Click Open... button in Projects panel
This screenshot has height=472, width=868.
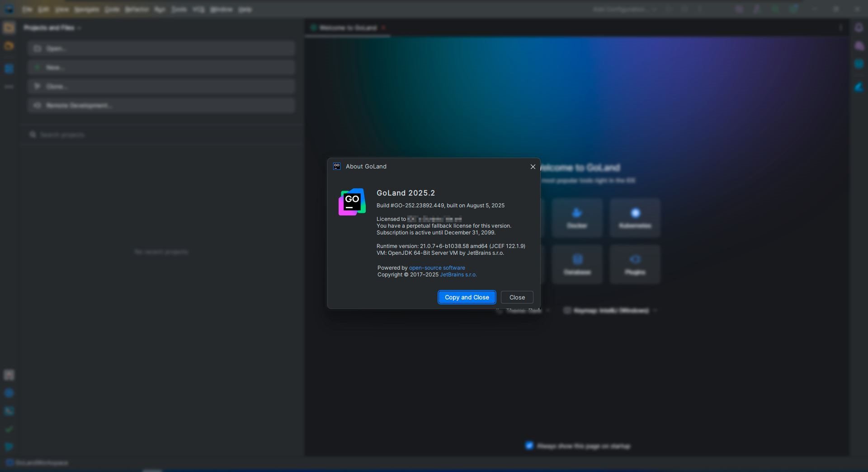coord(161,48)
